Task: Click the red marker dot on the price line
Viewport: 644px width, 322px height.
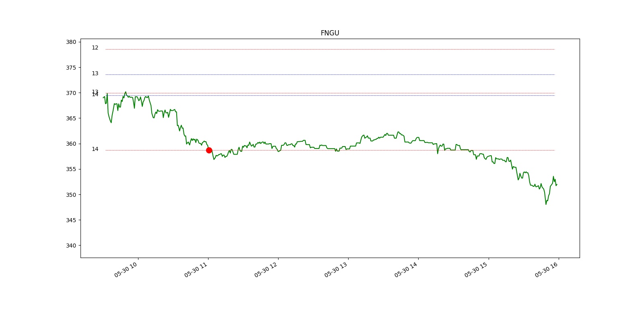Action: [209, 150]
